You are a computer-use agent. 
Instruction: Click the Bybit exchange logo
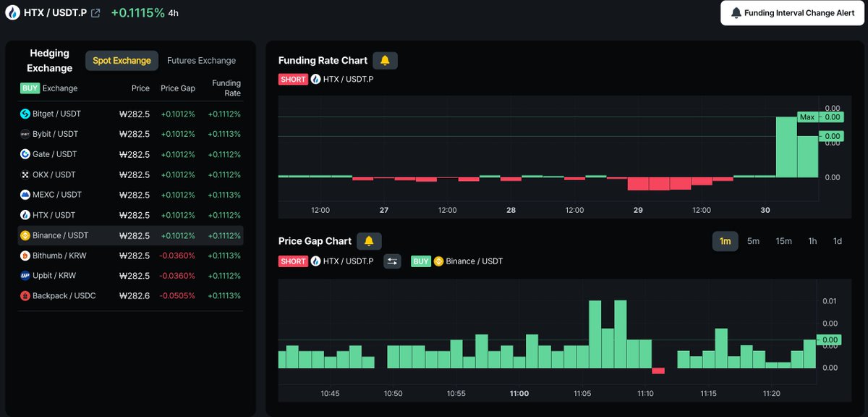tap(25, 134)
